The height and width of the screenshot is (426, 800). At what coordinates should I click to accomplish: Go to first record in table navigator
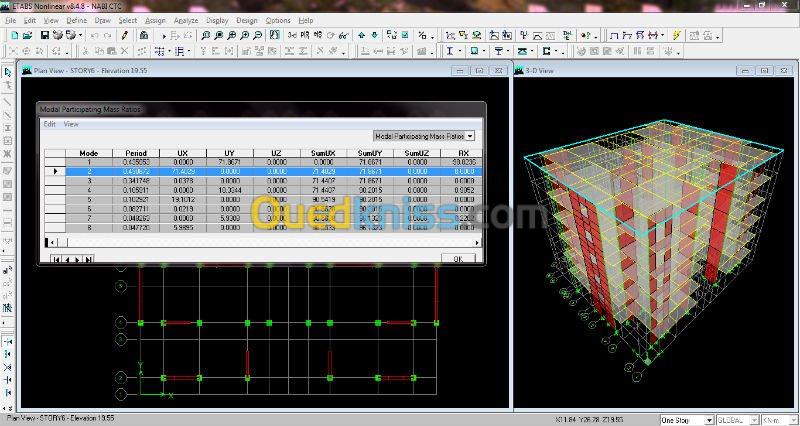pyautogui.click(x=57, y=259)
